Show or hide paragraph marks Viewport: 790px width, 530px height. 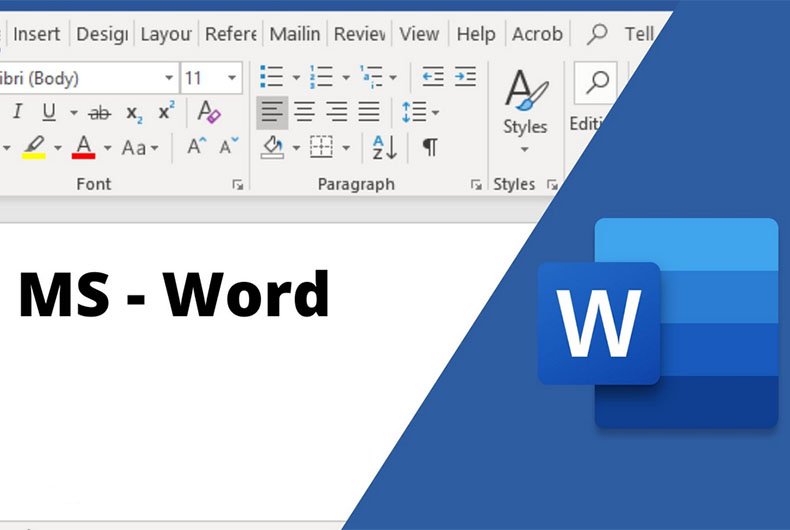pyautogui.click(x=430, y=147)
